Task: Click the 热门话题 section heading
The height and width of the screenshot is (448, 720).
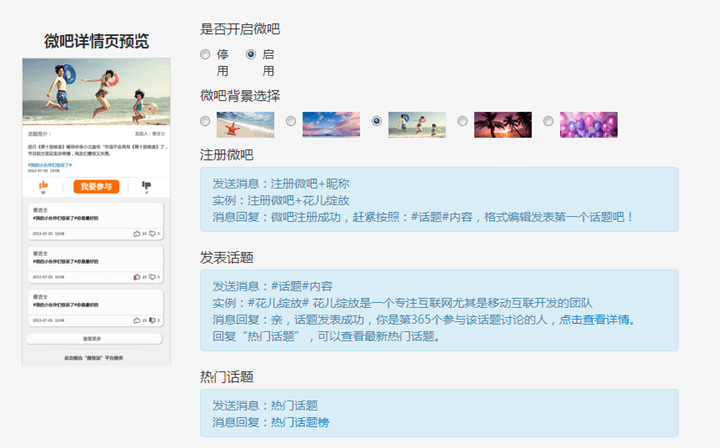Action: pos(226,377)
